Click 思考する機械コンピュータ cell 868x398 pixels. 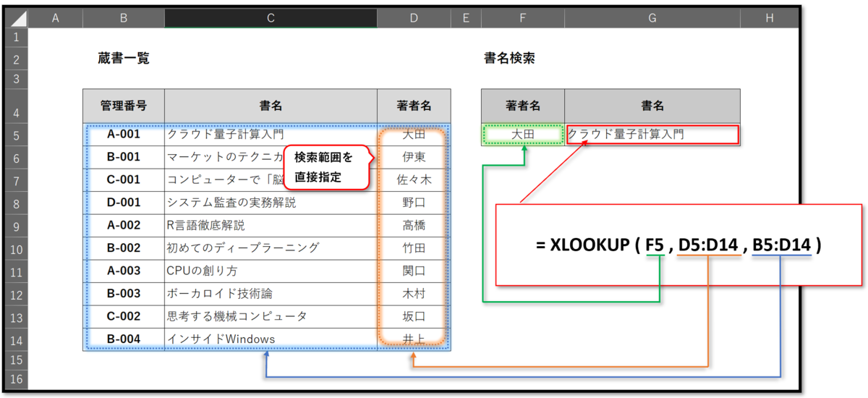[271, 317]
